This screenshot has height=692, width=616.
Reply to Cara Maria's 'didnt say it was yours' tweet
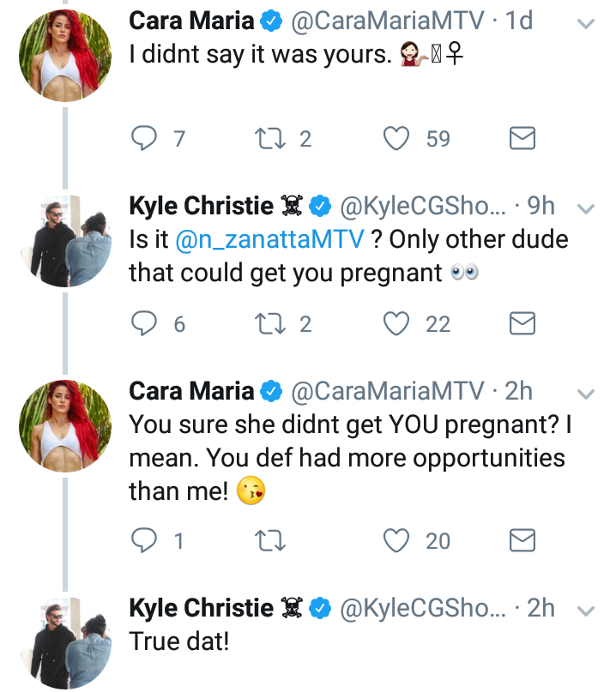(144, 138)
